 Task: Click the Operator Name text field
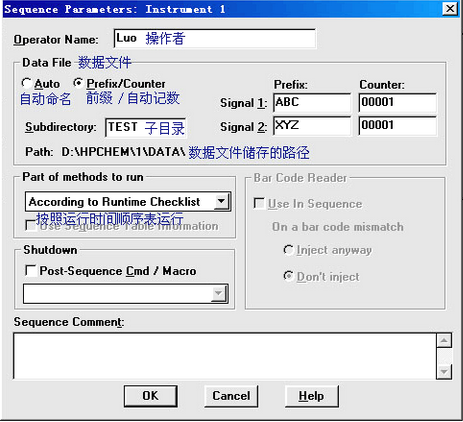click(215, 38)
